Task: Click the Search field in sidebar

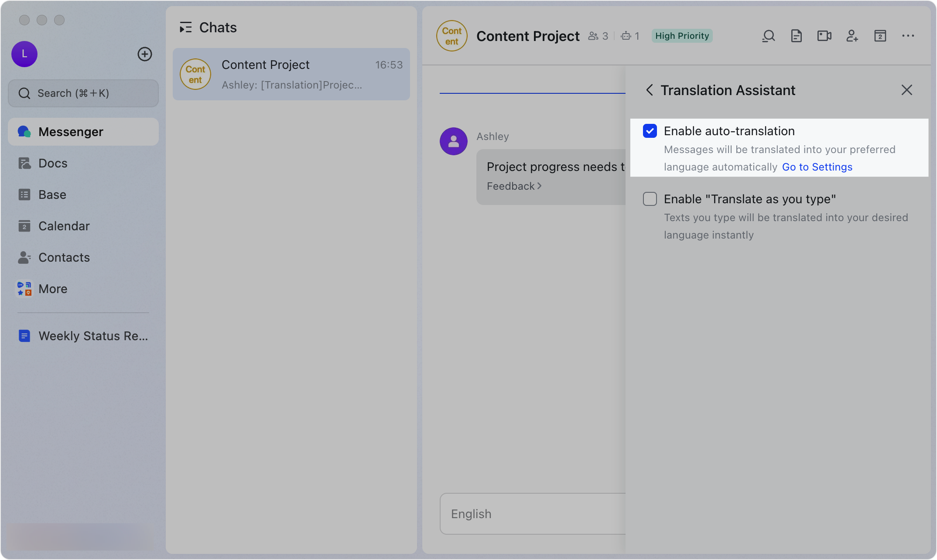Action: (x=83, y=93)
